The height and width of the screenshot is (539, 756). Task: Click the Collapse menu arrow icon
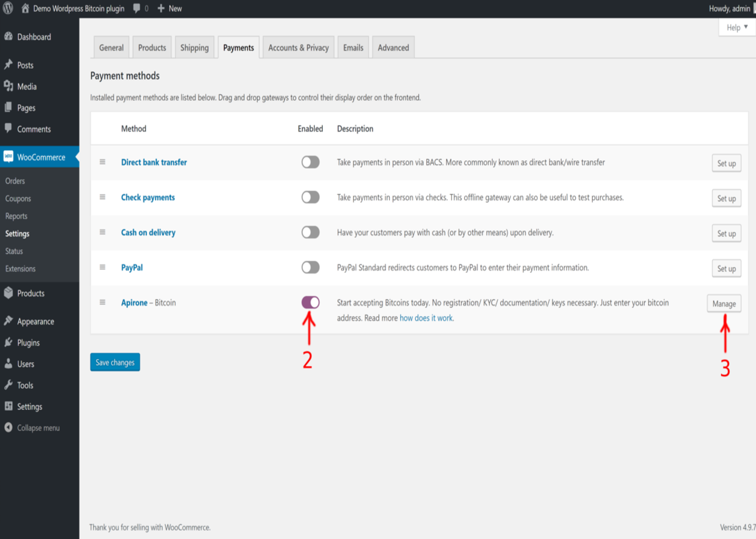click(x=8, y=427)
